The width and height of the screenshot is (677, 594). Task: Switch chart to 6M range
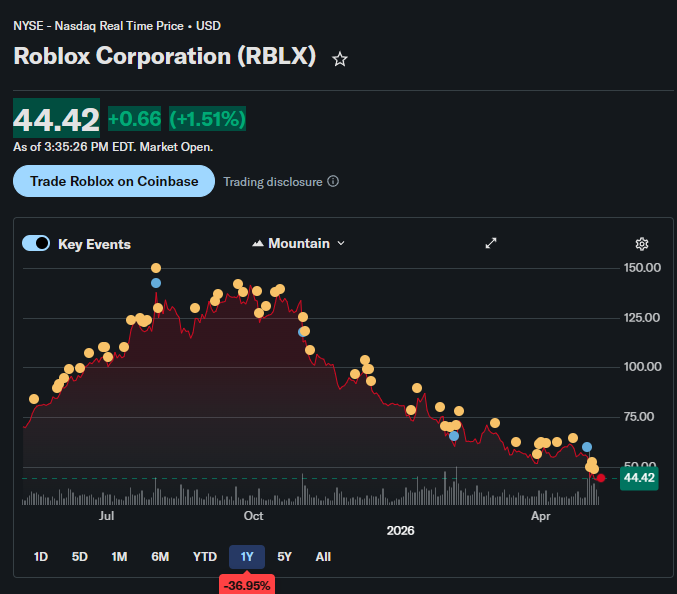[160, 557]
